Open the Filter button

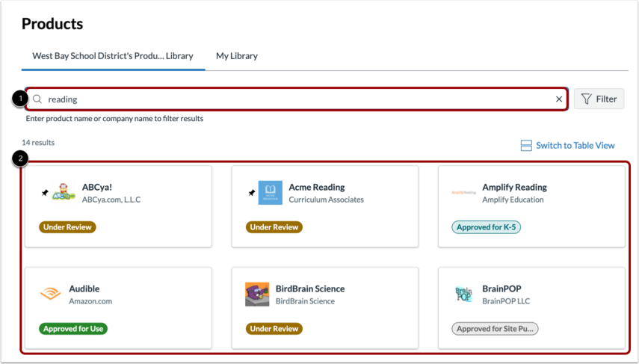(x=599, y=99)
